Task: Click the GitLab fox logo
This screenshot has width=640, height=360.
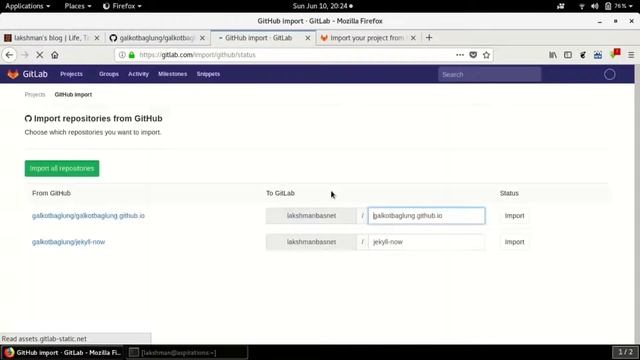Action: 13,74
